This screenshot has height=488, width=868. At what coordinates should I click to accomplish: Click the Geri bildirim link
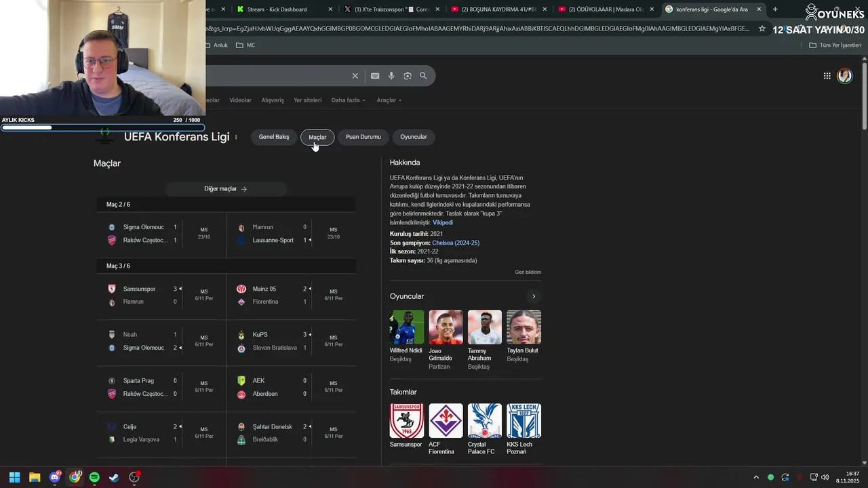528,272
